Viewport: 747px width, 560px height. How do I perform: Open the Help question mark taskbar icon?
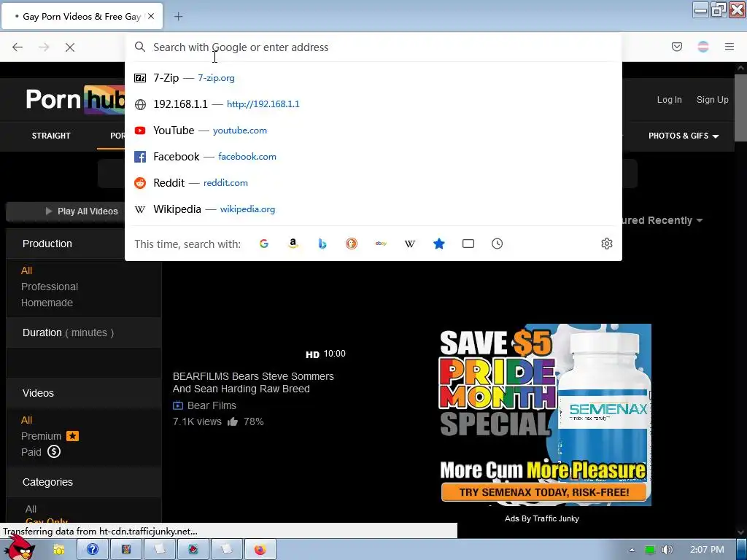[x=93, y=550]
